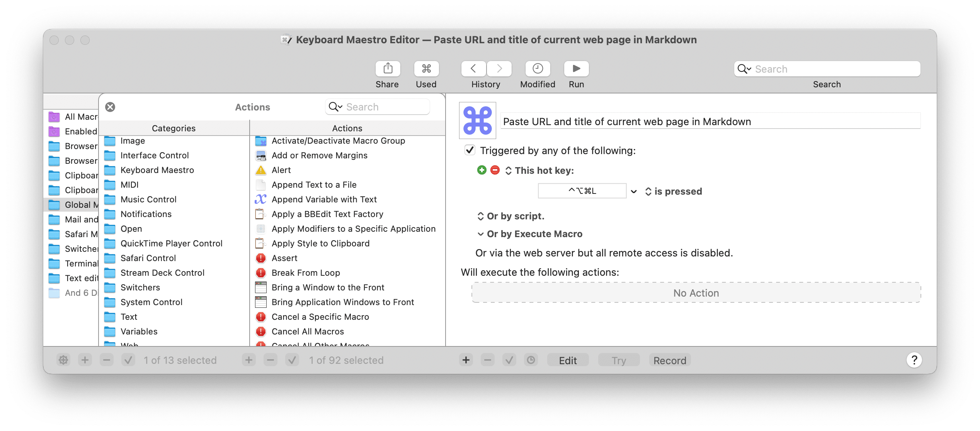Click the Share toolbar icon
980x431 pixels.
(x=388, y=69)
